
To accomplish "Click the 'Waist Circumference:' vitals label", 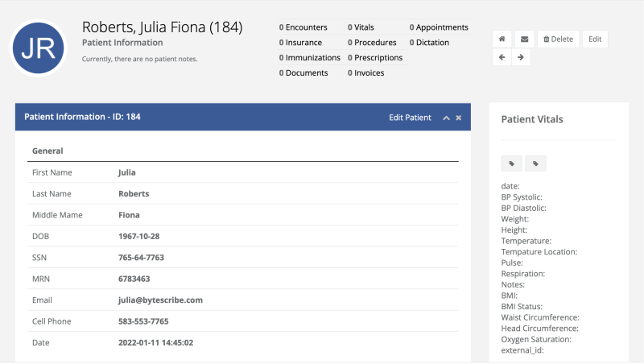I will click(540, 317).
